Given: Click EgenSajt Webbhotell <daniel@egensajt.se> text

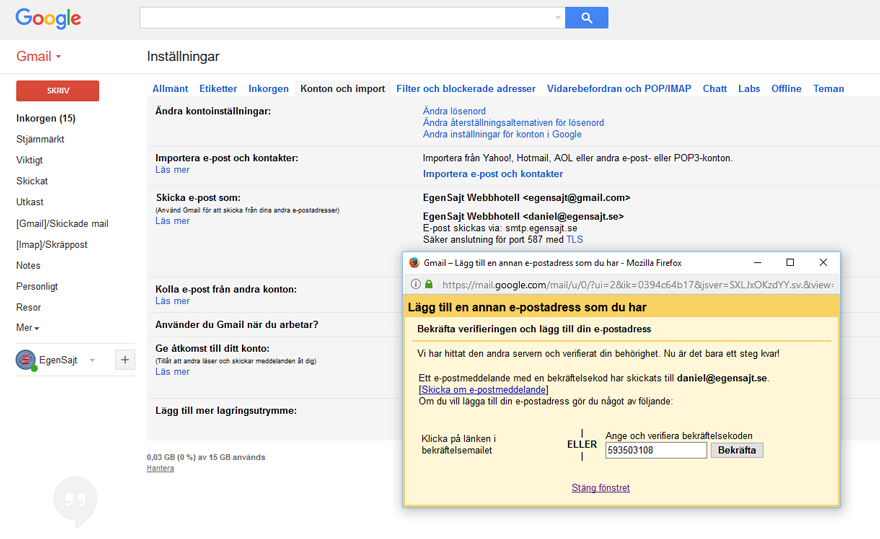Looking at the screenshot, I should click(523, 216).
